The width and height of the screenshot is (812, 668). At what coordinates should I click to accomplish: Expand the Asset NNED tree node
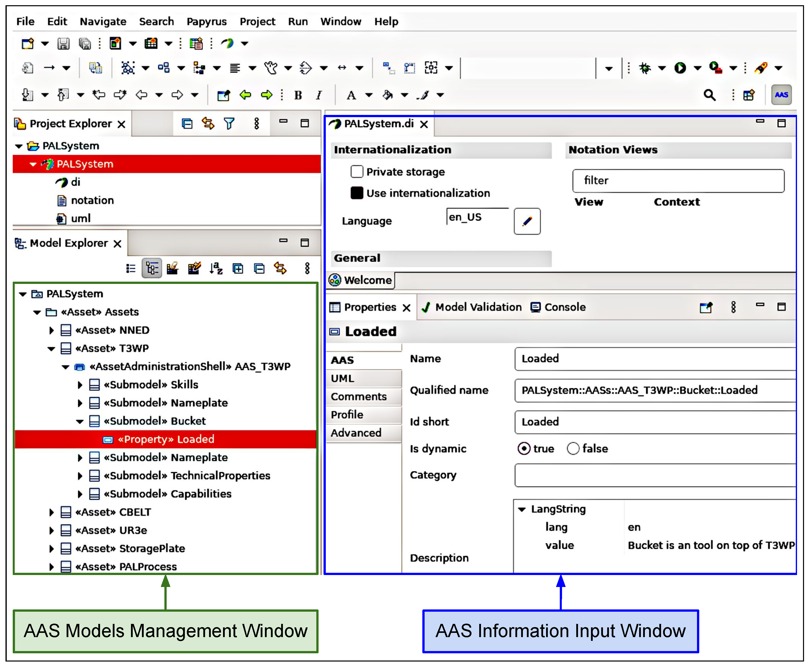(52, 330)
